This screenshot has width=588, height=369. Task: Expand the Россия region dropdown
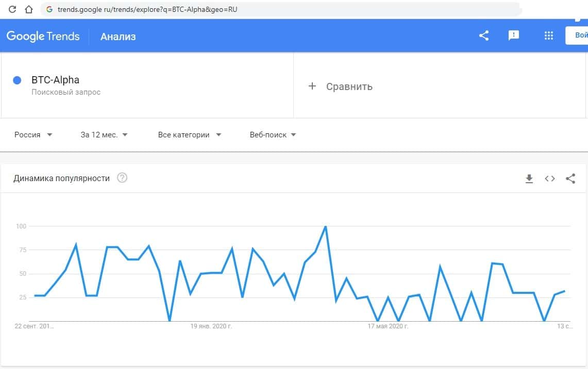(33, 135)
